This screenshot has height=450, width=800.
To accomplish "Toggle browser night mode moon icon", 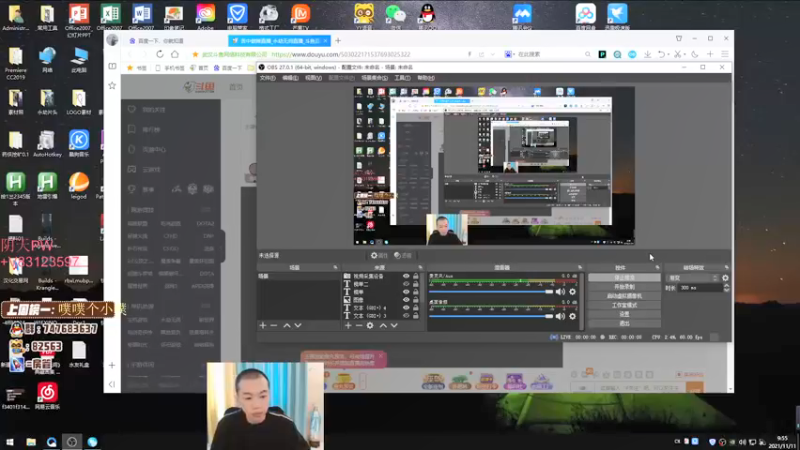I will pos(694,54).
